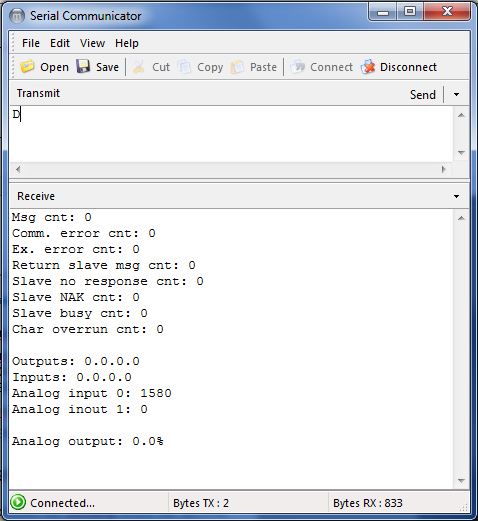The image size is (478, 521).
Task: Open the Edit menu
Action: 60,43
